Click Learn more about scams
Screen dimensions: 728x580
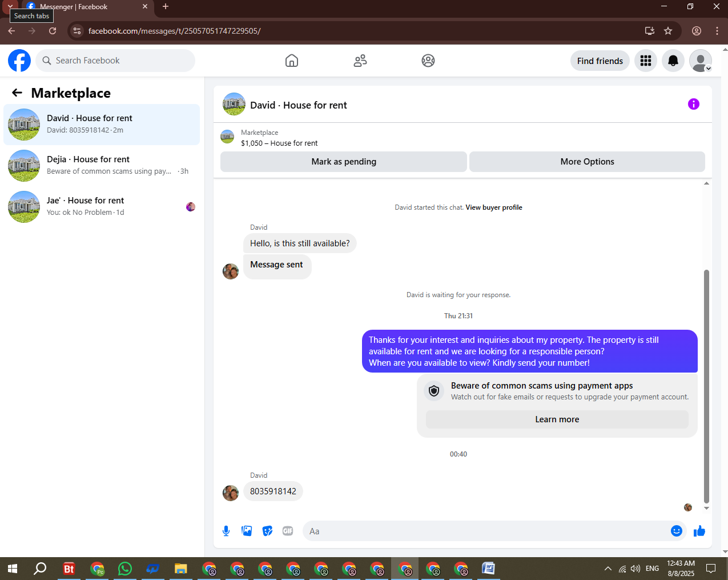557,419
